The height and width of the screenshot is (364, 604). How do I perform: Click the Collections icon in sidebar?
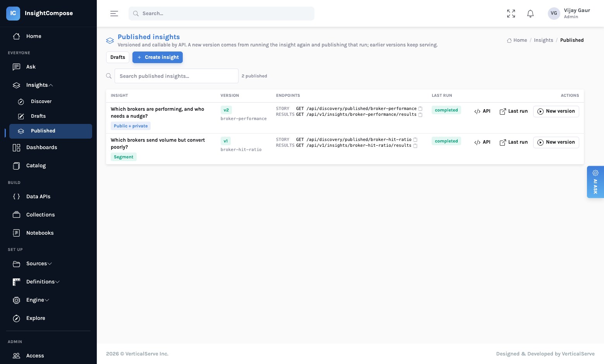[x=16, y=215]
